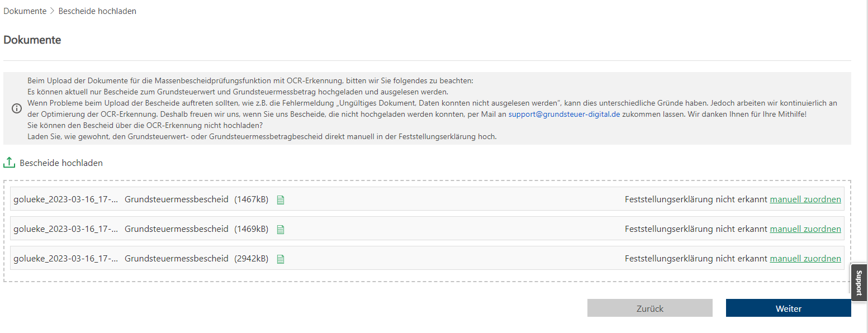Click 'Feststellungserklärung nicht erkannt' in the 2942kB row
The image size is (868, 333).
pos(696,259)
